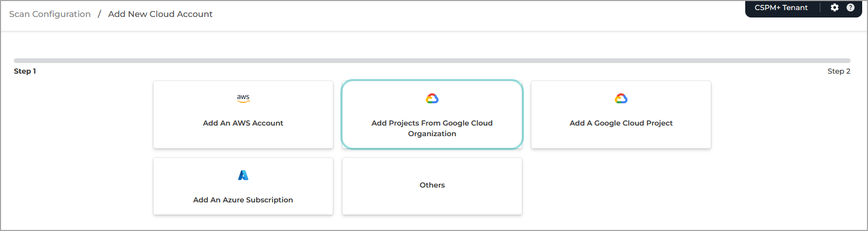
Task: Click the Add New Cloud Account breadcrumb
Action: [x=160, y=14]
